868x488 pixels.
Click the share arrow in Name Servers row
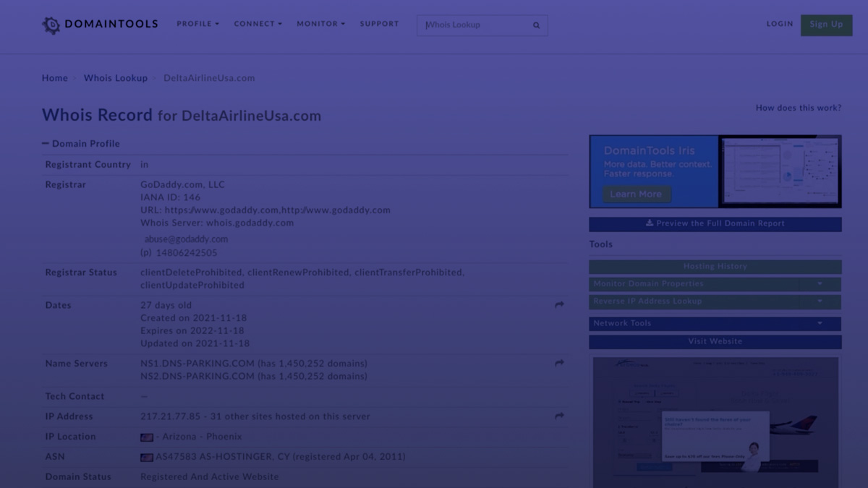tap(559, 364)
